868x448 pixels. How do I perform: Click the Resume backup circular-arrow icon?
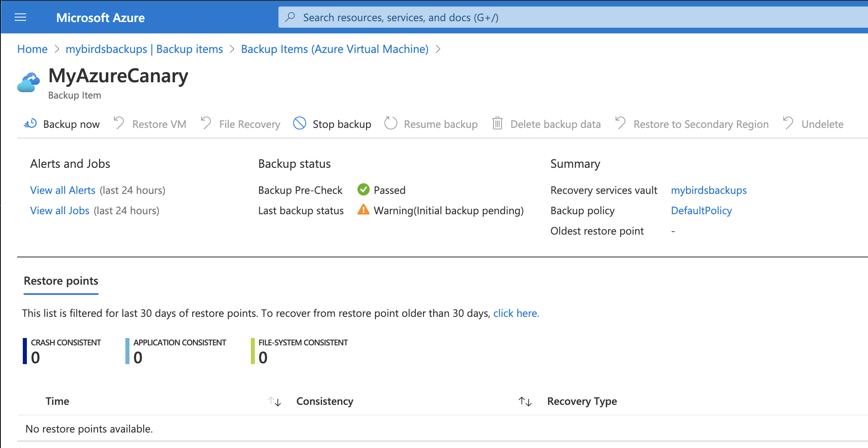[391, 123]
